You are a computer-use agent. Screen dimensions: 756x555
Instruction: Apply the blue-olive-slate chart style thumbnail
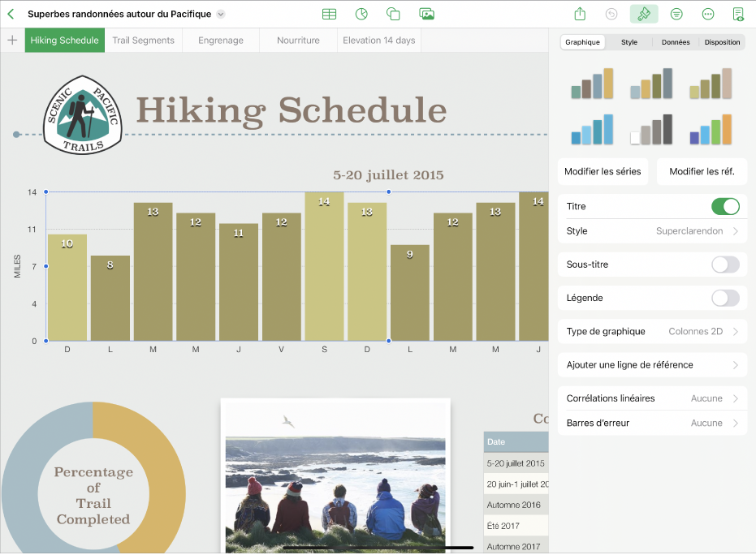click(x=651, y=84)
